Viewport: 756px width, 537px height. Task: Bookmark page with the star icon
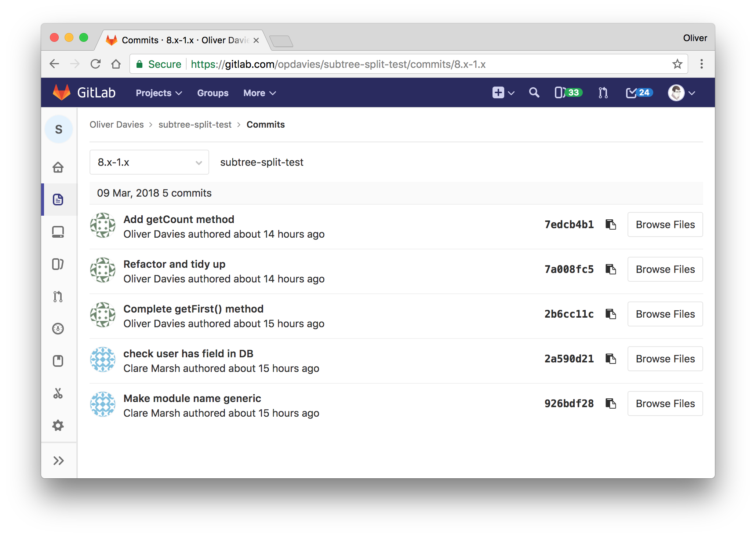(x=677, y=64)
